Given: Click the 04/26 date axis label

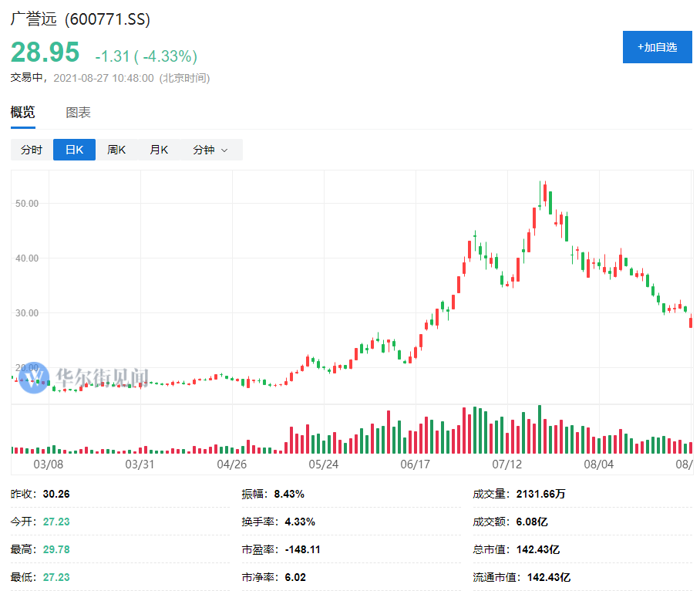Looking at the screenshot, I should tap(232, 464).
